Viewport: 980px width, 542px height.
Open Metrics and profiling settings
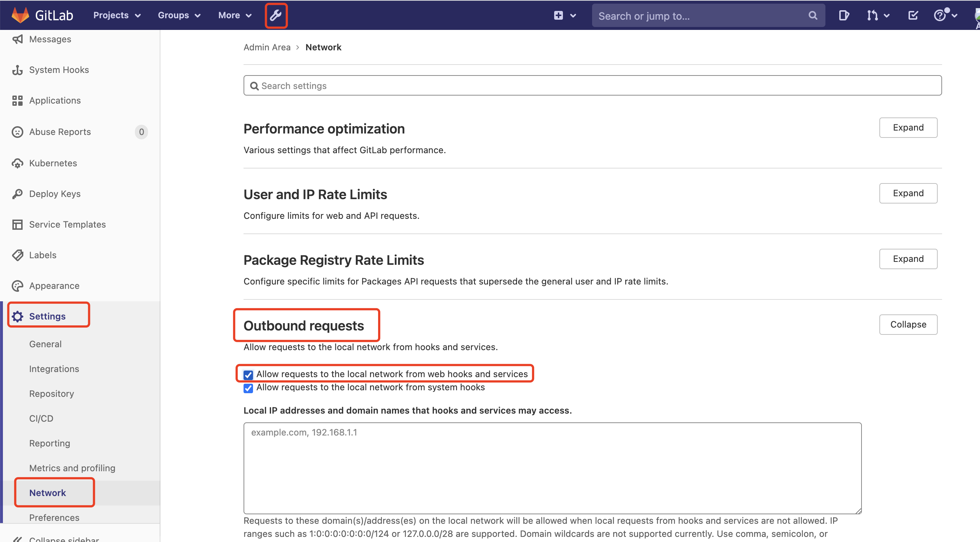[72, 468]
